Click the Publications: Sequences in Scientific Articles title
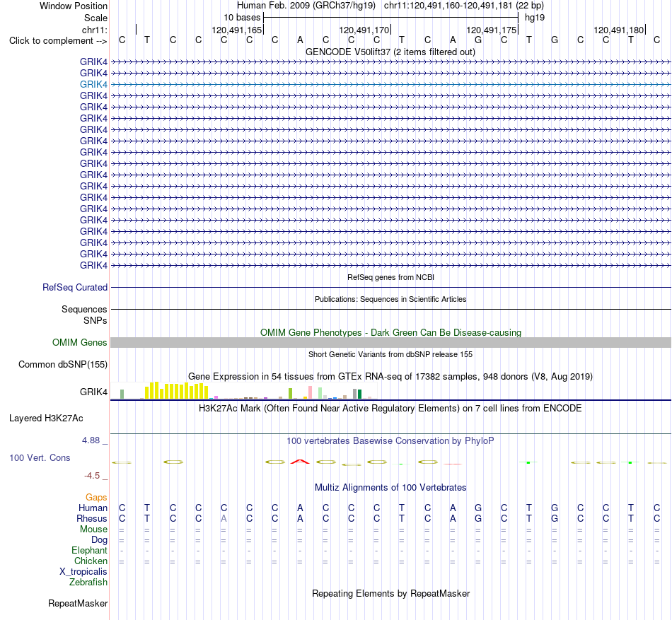The width and height of the screenshot is (672, 620). (390, 299)
